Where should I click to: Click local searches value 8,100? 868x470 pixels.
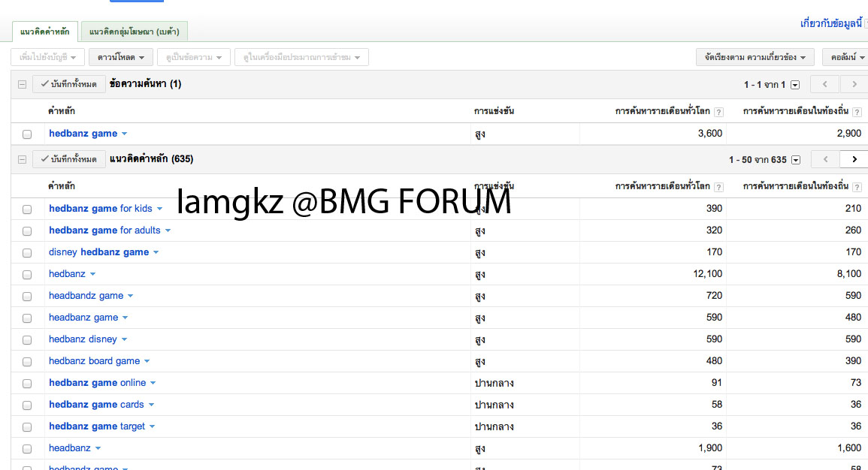point(848,274)
